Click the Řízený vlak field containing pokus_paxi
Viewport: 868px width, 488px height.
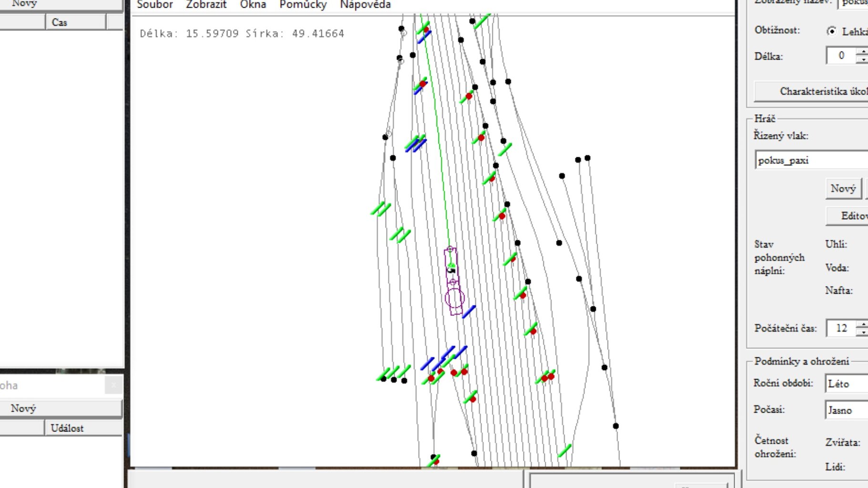coord(810,161)
